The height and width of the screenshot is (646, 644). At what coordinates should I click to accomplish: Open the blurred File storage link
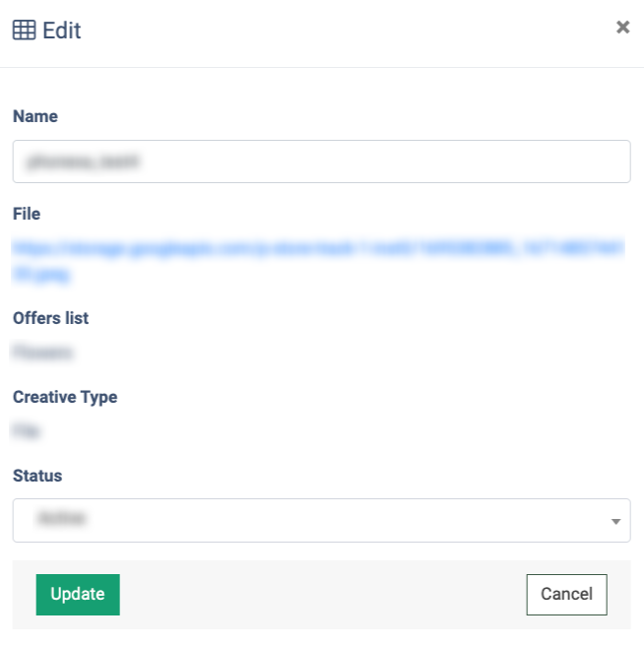pyautogui.click(x=317, y=249)
